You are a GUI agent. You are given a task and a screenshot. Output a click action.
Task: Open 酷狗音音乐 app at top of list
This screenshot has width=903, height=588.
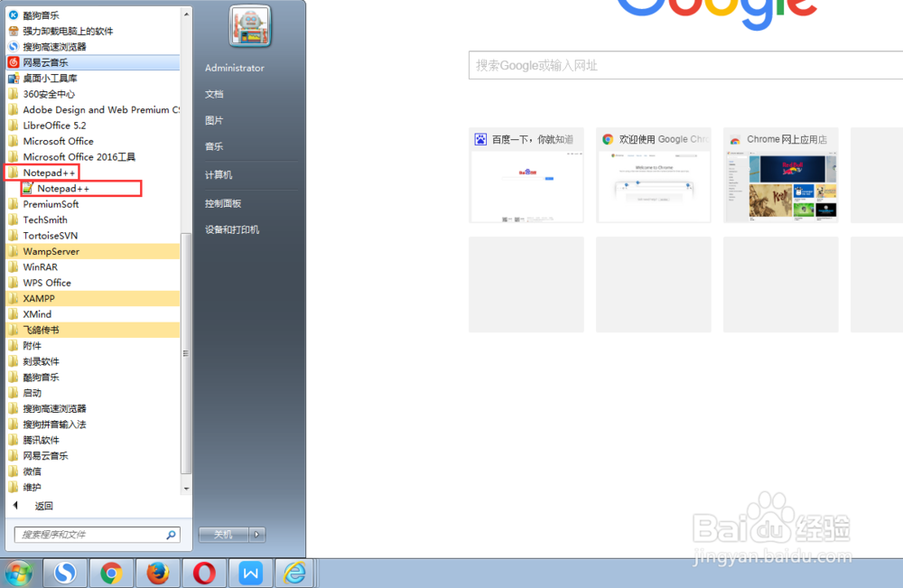pos(92,15)
